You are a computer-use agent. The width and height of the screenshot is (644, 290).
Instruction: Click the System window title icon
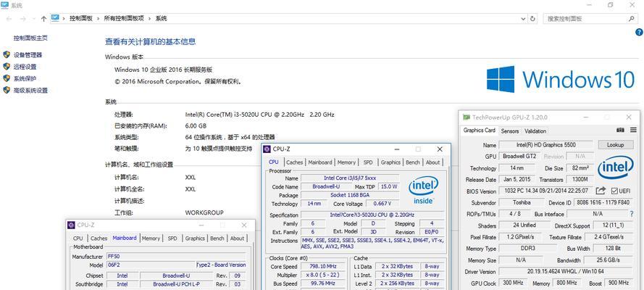pos(5,5)
